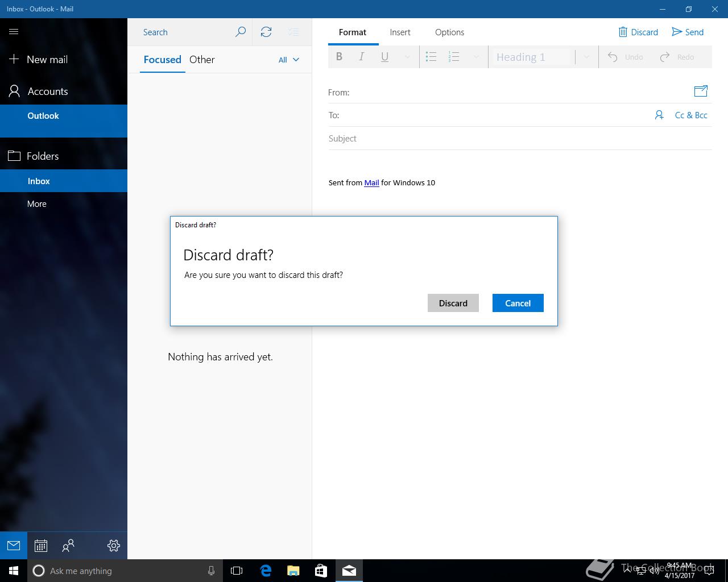Switch to the Format tab
This screenshot has width=728, height=582.
(353, 32)
